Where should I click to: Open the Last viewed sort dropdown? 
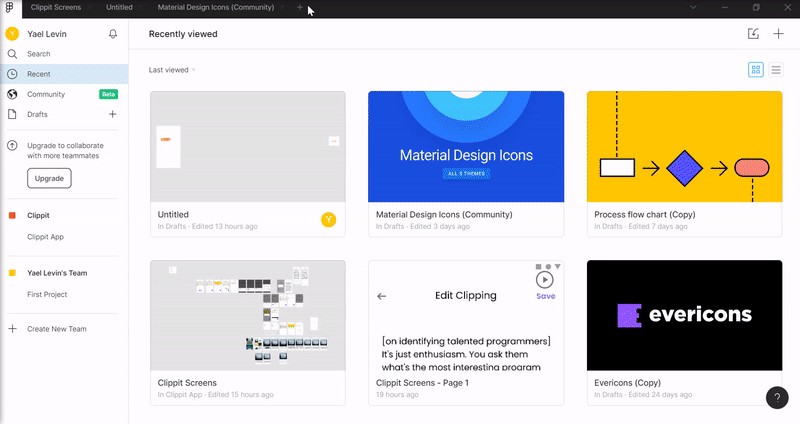click(172, 70)
